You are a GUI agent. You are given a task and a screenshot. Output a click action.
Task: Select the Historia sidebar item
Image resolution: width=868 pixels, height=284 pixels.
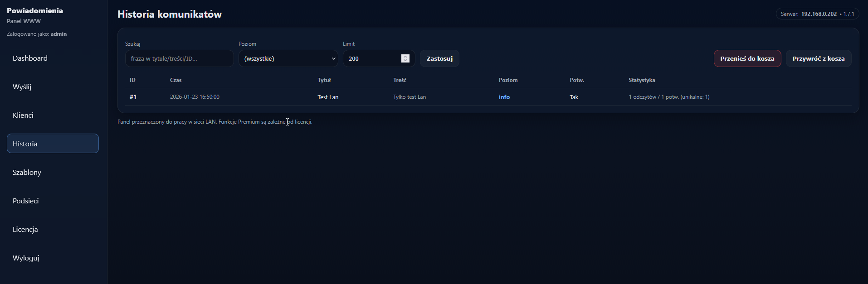[x=53, y=144]
